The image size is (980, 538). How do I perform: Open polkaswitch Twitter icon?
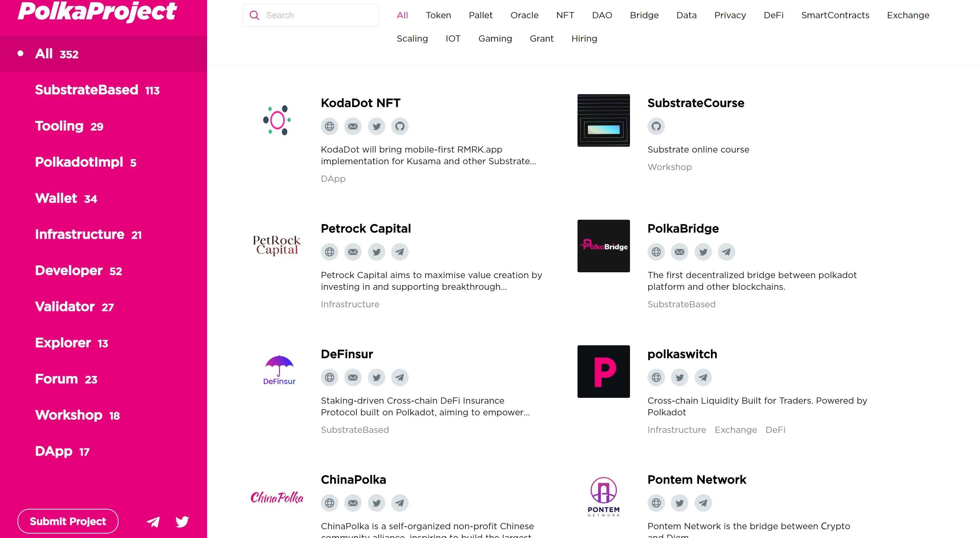pyautogui.click(x=680, y=377)
